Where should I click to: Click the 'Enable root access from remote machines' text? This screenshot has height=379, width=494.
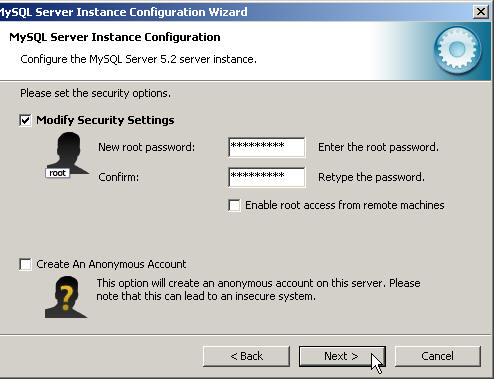(345, 205)
